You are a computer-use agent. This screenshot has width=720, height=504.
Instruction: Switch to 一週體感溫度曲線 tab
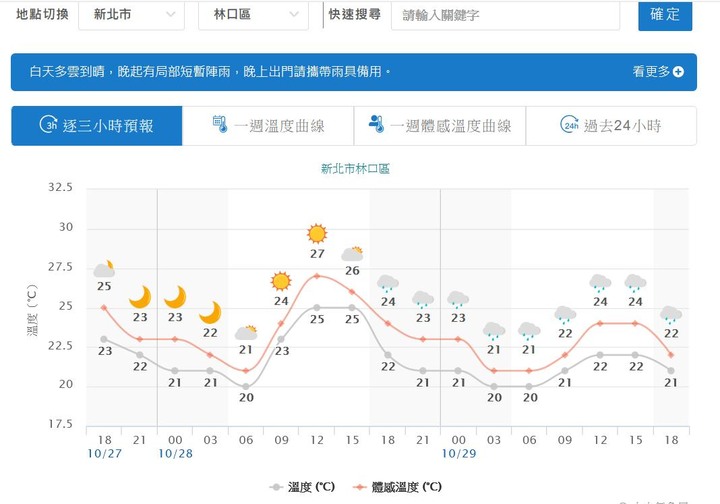click(x=439, y=126)
